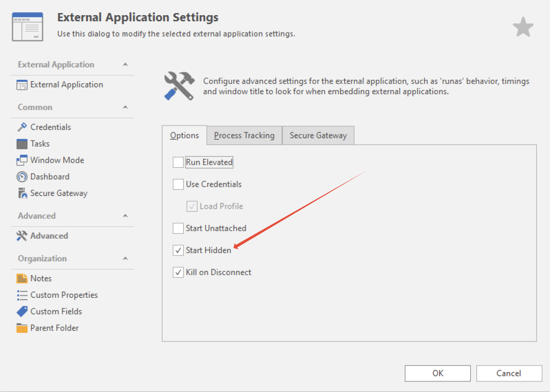Image resolution: width=550 pixels, height=392 pixels.
Task: Open the Notes page icon
Action: [22, 278]
